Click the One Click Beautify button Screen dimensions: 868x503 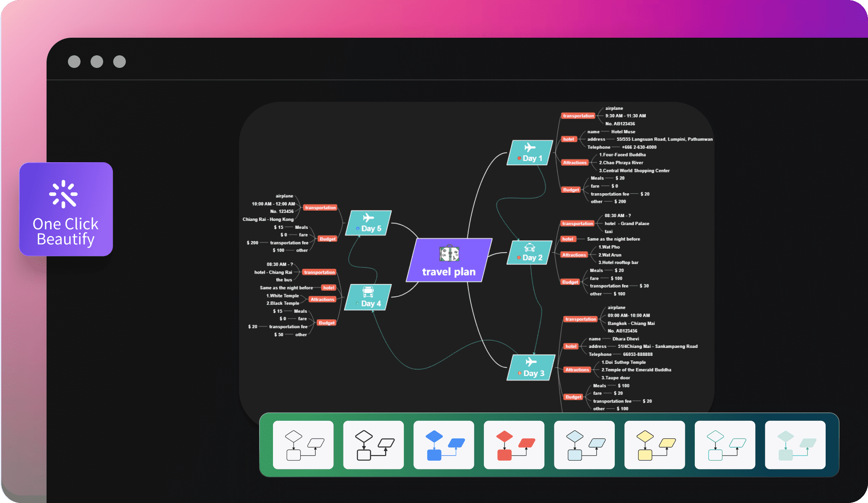tap(66, 209)
